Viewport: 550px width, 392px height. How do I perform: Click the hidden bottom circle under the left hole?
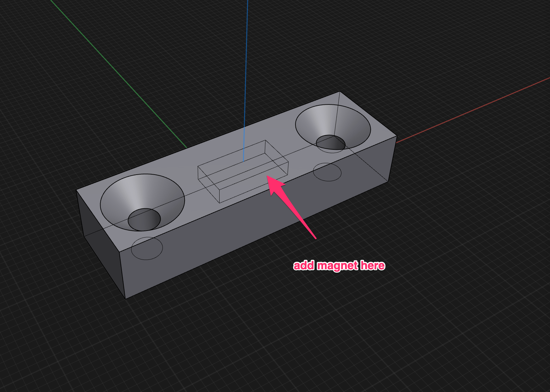(147, 248)
